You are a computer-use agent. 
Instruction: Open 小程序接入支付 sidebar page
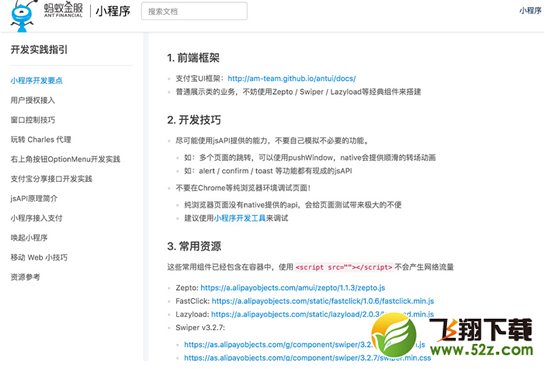pyautogui.click(x=36, y=218)
